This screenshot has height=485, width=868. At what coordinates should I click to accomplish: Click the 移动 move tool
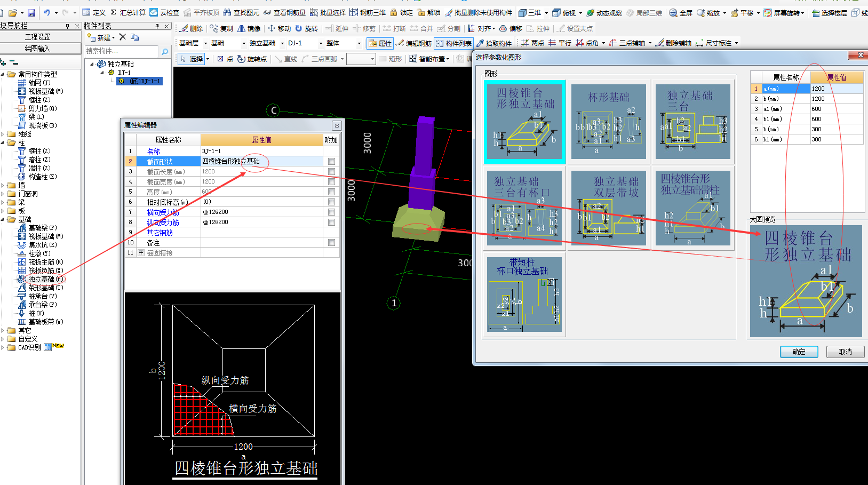tap(279, 28)
